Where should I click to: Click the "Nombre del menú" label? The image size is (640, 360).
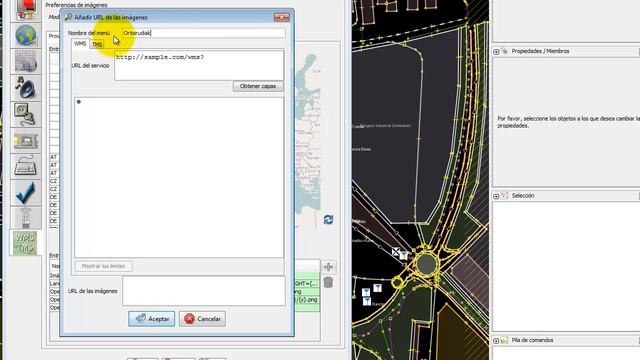89,33
